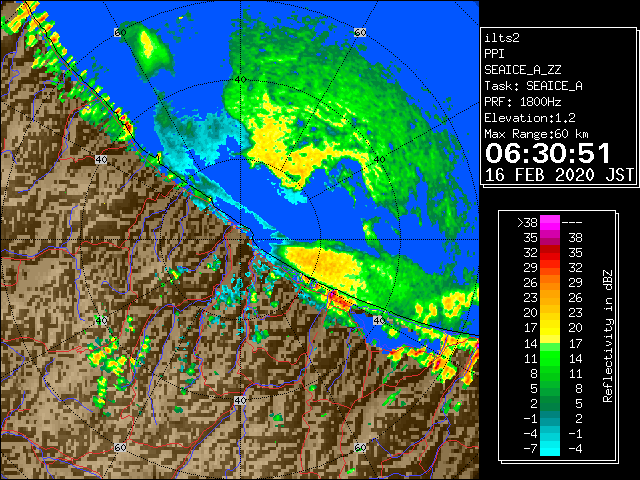This screenshot has width=640, height=480.
Task: Click the '16 FEB 2020 JST' date
Action: point(559,175)
